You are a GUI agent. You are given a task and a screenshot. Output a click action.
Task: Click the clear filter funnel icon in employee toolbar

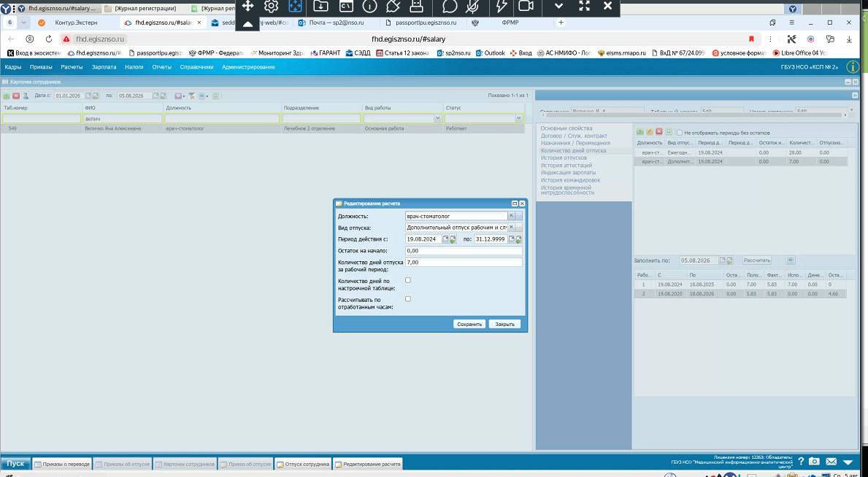192,96
